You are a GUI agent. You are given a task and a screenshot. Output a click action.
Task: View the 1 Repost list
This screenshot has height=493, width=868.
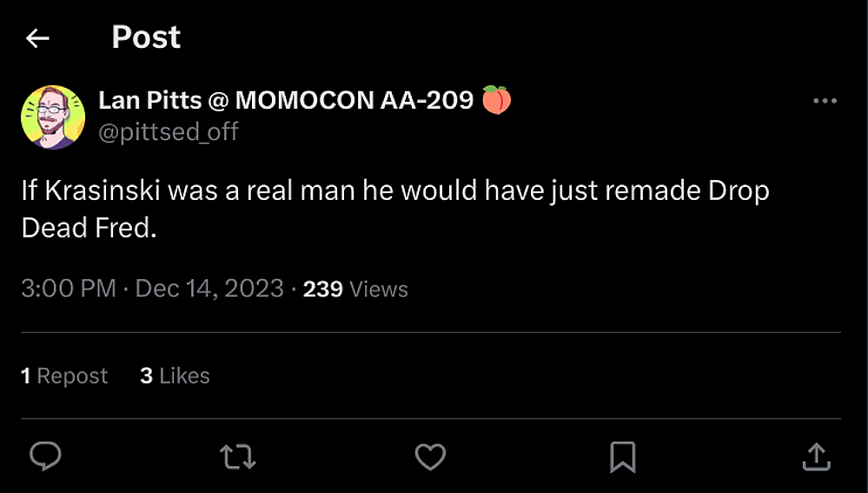click(64, 376)
